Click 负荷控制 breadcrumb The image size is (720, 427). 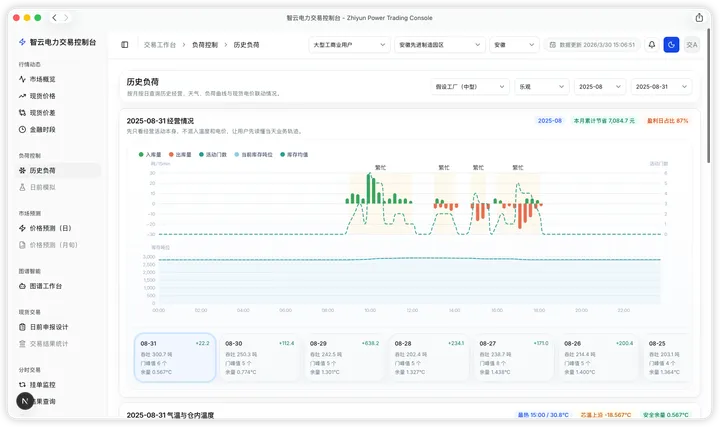coord(205,45)
